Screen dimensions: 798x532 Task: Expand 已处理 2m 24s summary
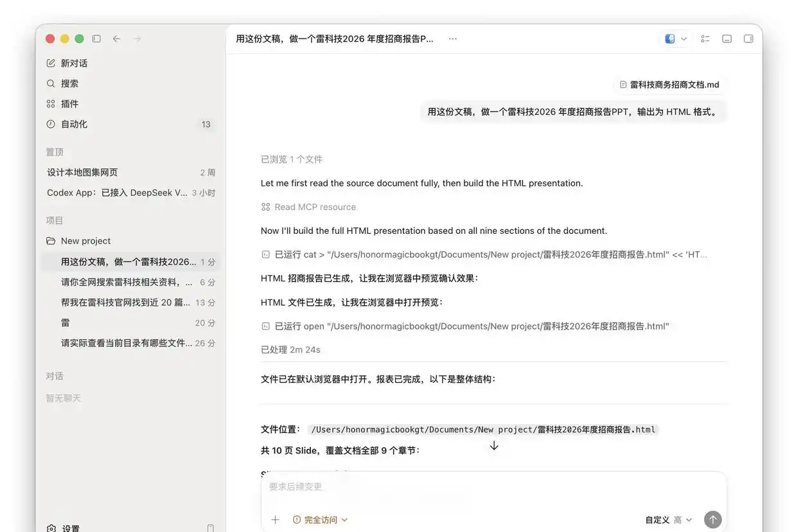click(290, 350)
